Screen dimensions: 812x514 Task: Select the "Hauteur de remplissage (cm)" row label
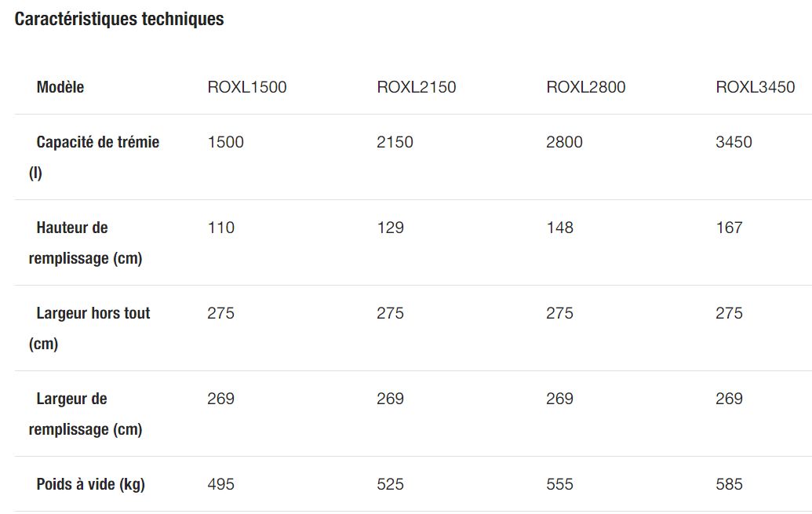coord(86,242)
